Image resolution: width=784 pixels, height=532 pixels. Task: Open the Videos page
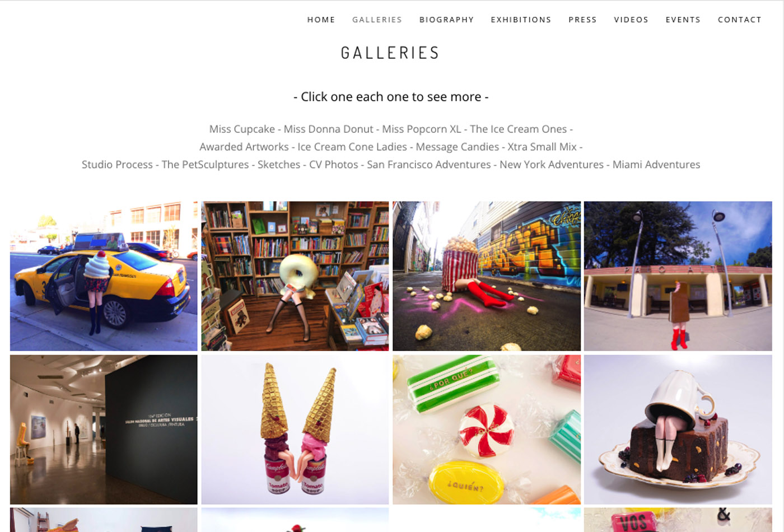click(631, 20)
